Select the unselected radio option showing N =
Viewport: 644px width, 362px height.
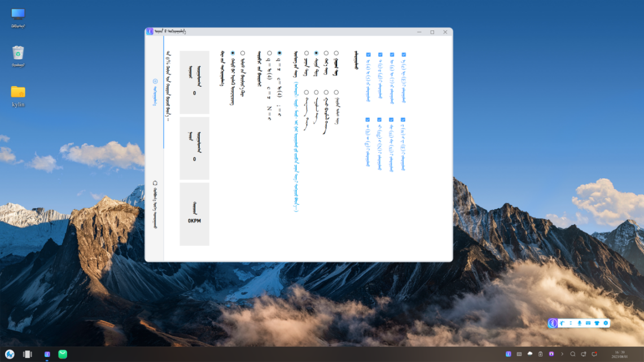tap(269, 54)
